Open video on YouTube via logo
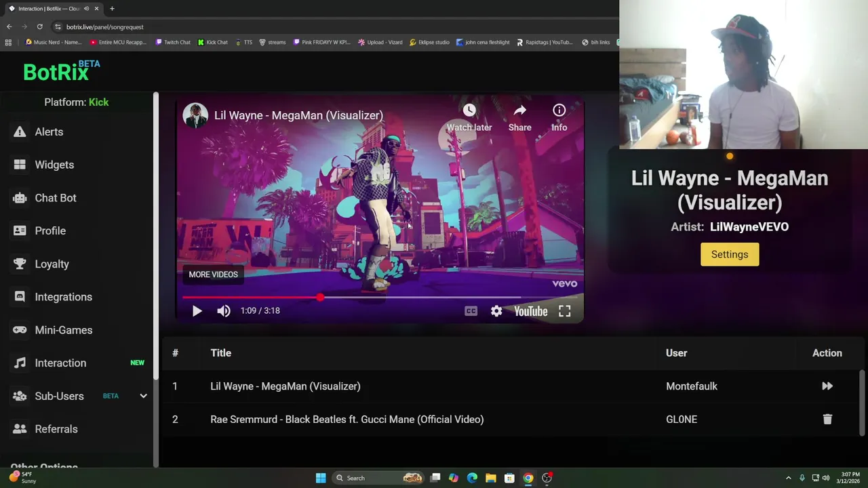This screenshot has width=868, height=488. point(530,311)
